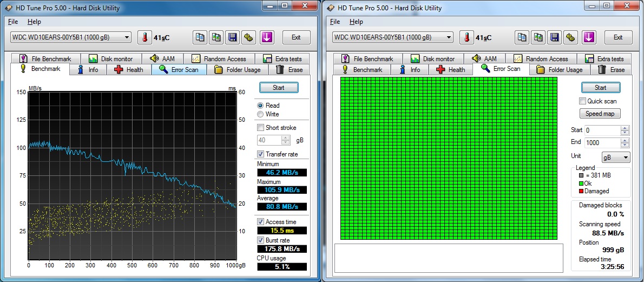Click the second copy icon in Benchmark window
644x282 pixels.
tap(216, 37)
